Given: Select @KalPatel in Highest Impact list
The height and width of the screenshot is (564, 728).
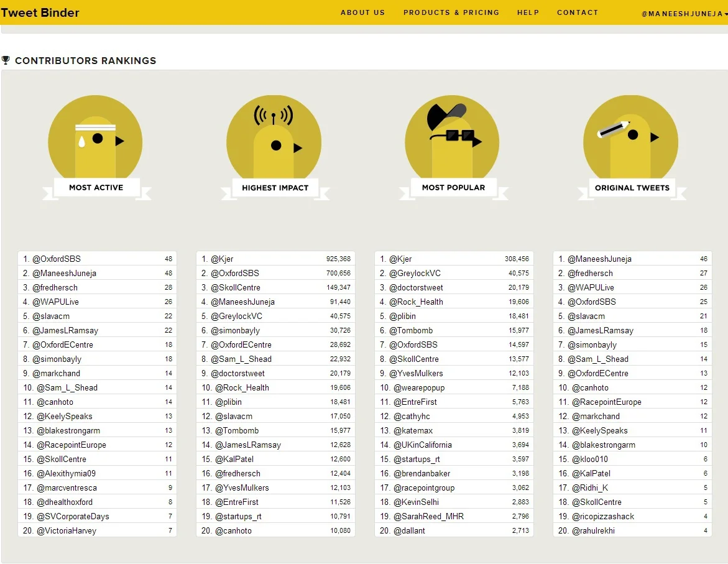Looking at the screenshot, I should [234, 459].
